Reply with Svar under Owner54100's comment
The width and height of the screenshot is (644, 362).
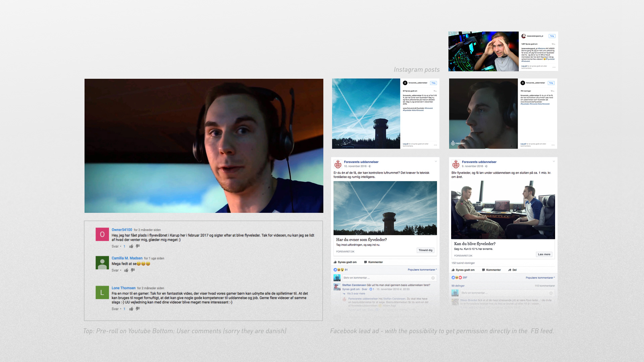point(115,246)
